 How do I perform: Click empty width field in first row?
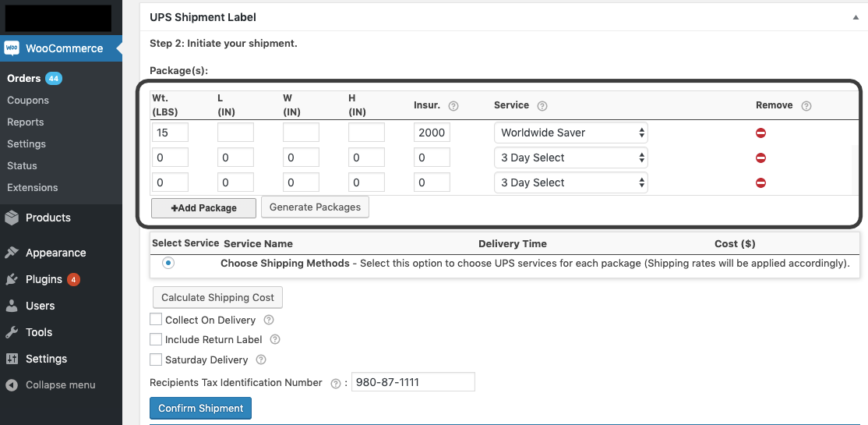coord(301,133)
